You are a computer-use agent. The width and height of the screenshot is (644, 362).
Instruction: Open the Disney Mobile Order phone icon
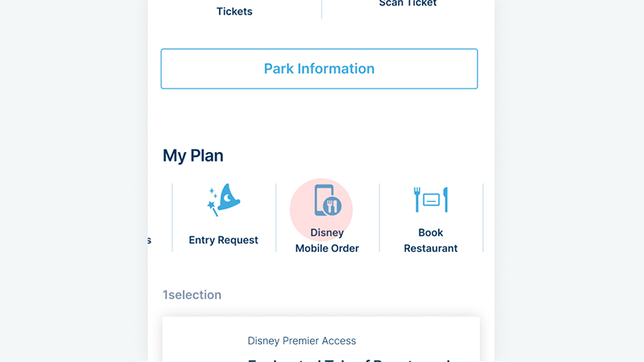(326, 200)
